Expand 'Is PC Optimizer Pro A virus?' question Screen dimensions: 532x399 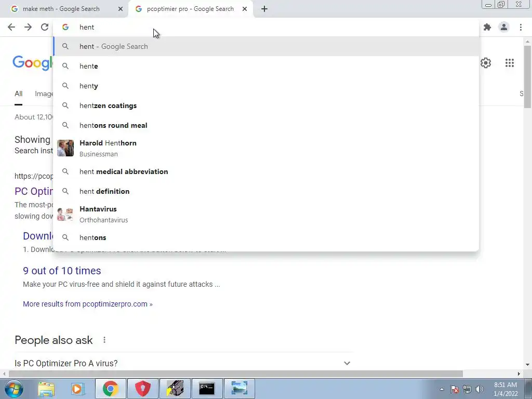point(182,363)
